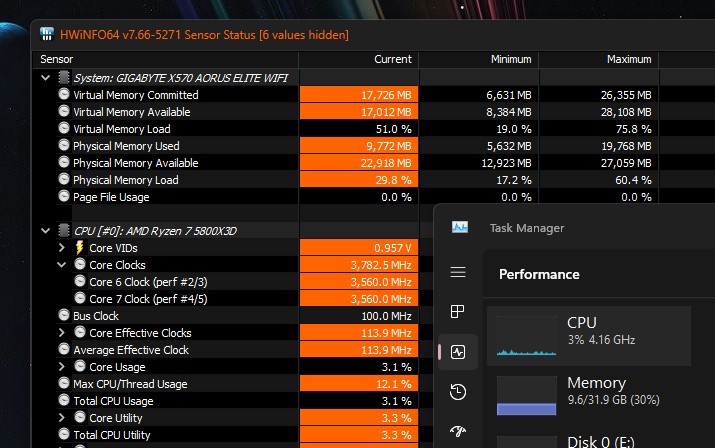Expand the Core VIDs row
Image resolution: width=715 pixels, height=448 pixels.
pyautogui.click(x=62, y=248)
